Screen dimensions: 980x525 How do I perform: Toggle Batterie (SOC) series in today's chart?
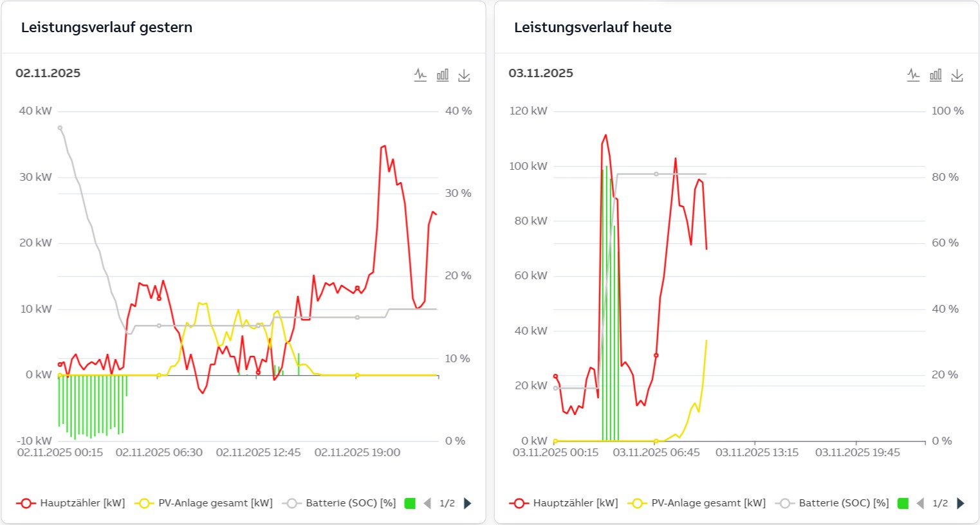(x=832, y=503)
